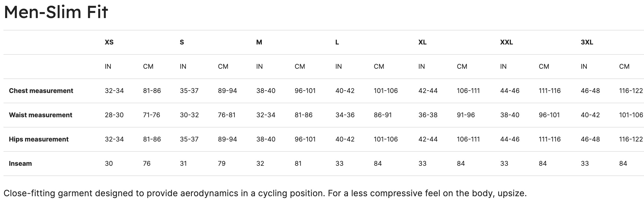Image resolution: width=644 pixels, height=207 pixels.
Task: Select the XL waist value 36-38
Action: tap(428, 115)
